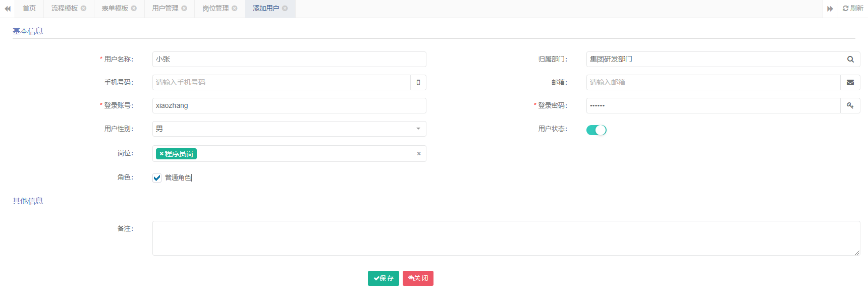This screenshot has width=868, height=297.
Task: Open the 用户性别 dropdown
Action: click(x=289, y=129)
